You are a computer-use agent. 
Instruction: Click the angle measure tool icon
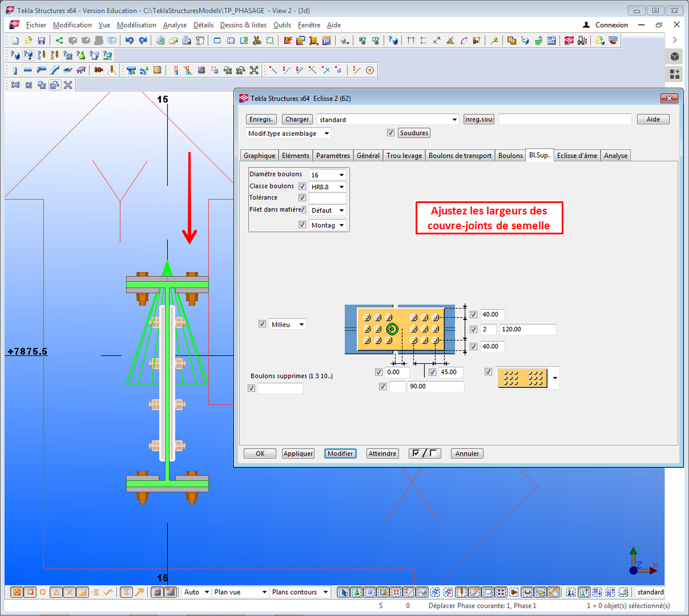click(450, 41)
